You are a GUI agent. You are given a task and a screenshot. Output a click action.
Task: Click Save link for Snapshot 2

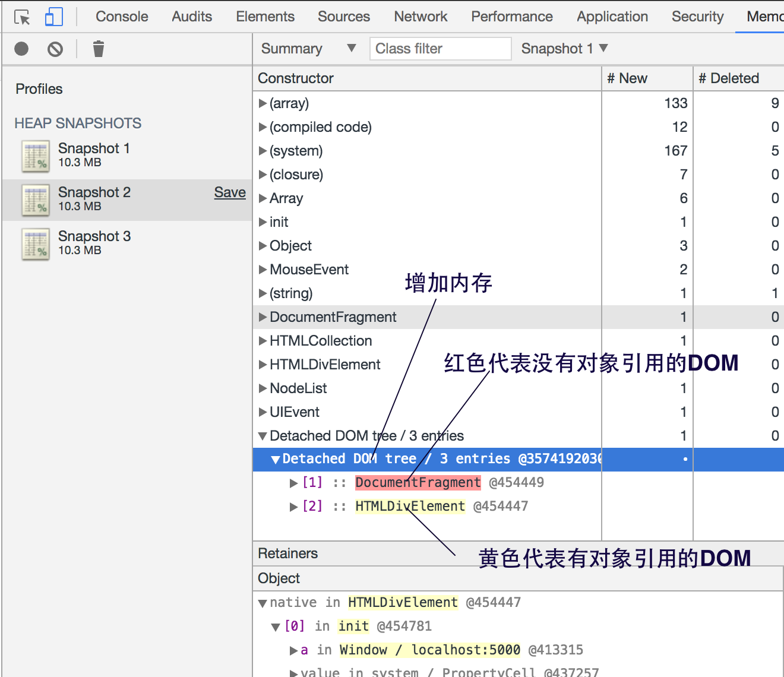point(230,192)
